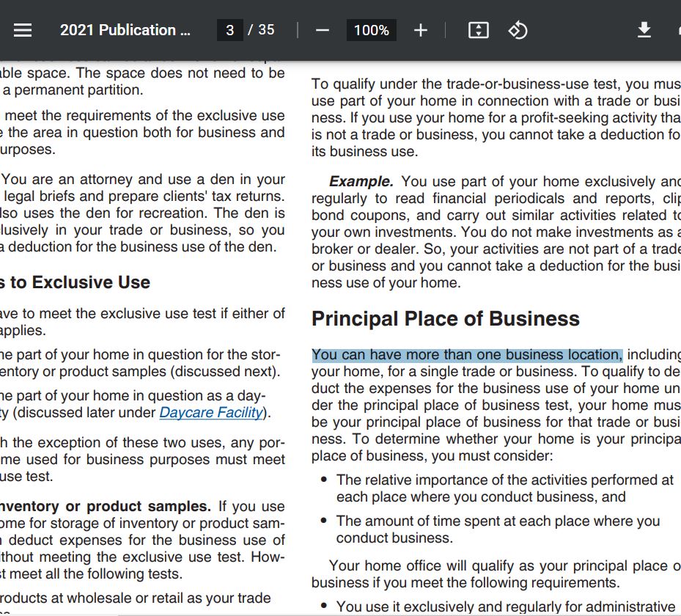Click the line ending its business use.

[x=365, y=152]
